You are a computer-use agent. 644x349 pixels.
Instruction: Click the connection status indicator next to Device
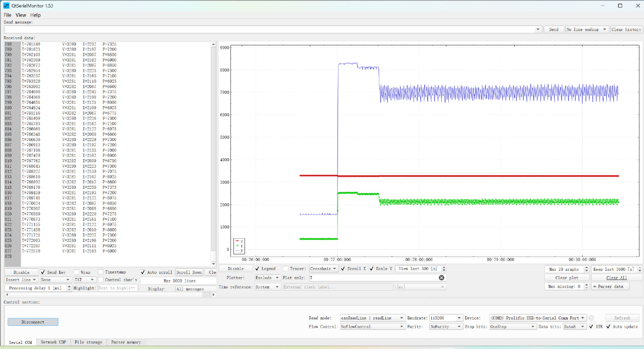(x=591, y=318)
